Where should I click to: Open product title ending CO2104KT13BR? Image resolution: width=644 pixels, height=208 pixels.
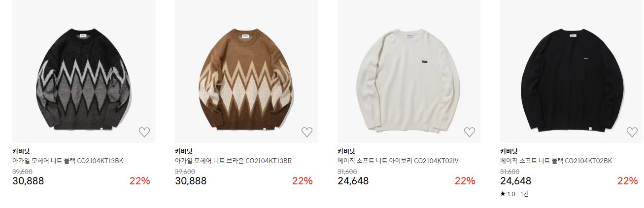[234, 161]
